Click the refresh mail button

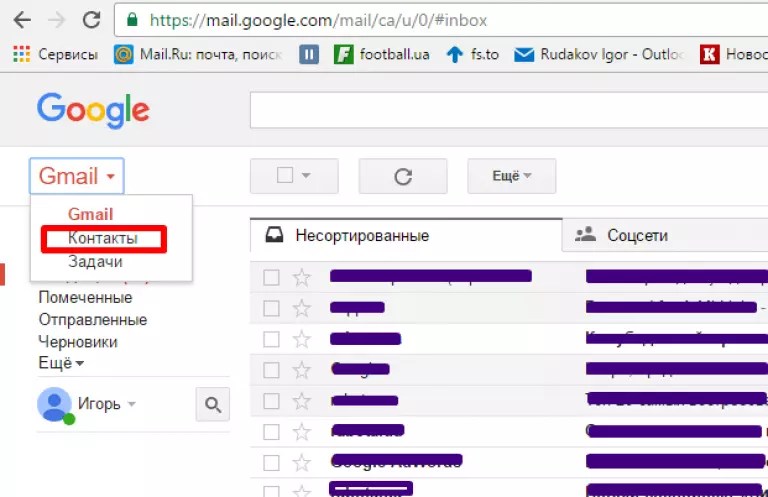coord(403,176)
